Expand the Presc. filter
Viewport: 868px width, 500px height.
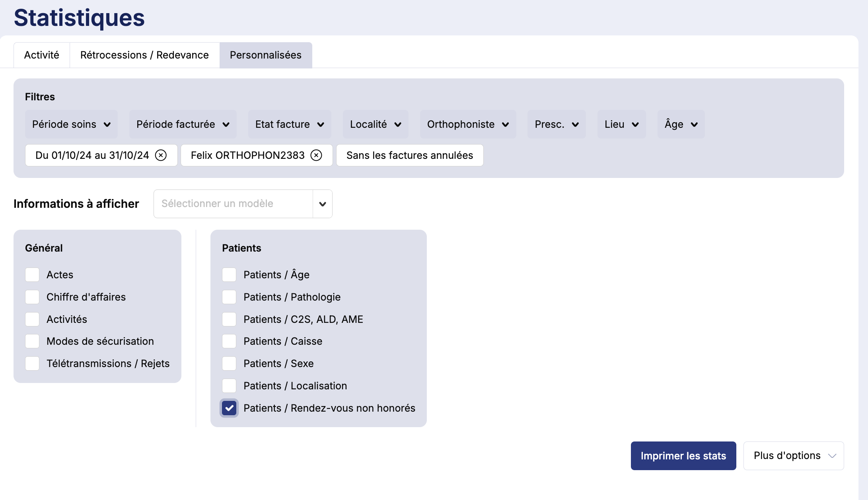click(557, 124)
